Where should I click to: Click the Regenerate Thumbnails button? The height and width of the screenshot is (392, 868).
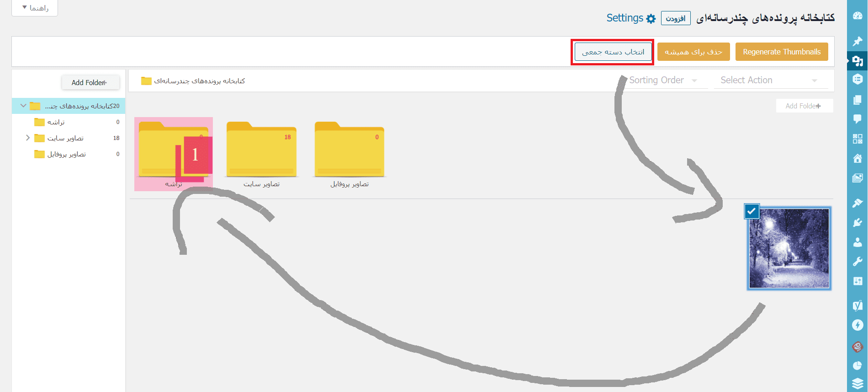pyautogui.click(x=781, y=52)
